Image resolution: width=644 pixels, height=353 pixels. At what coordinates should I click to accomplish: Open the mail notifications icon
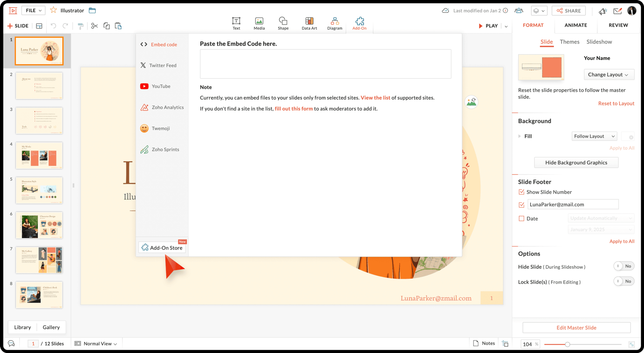tap(618, 11)
